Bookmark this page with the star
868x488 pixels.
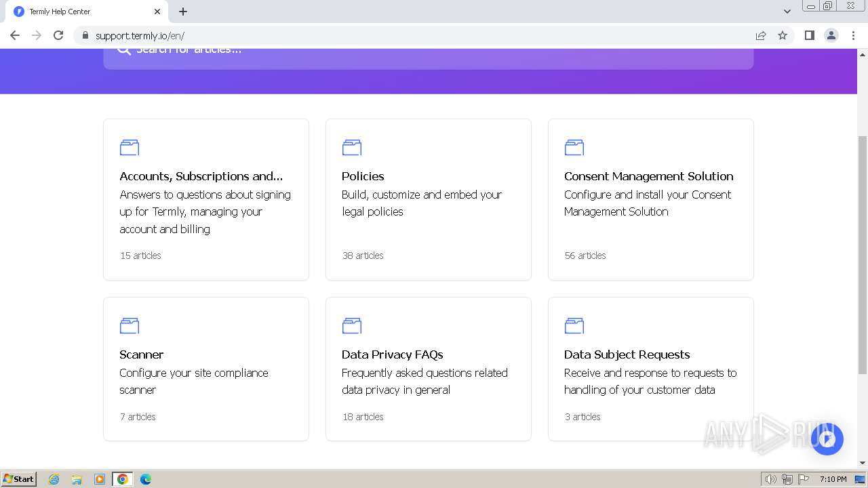[783, 35]
